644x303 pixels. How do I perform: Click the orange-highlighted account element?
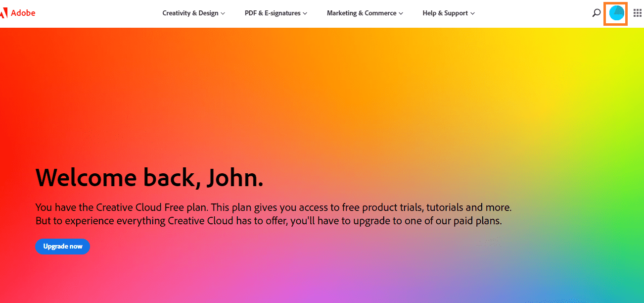615,13
